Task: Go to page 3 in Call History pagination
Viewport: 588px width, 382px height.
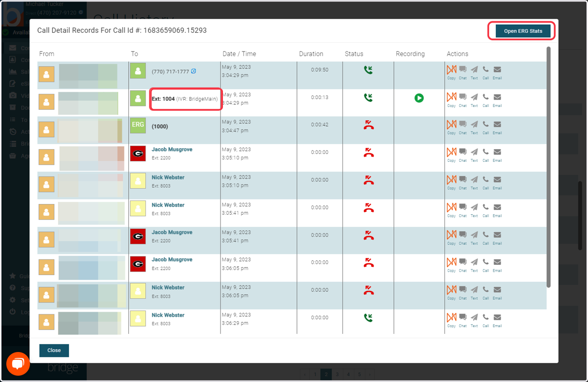Action: [337, 374]
